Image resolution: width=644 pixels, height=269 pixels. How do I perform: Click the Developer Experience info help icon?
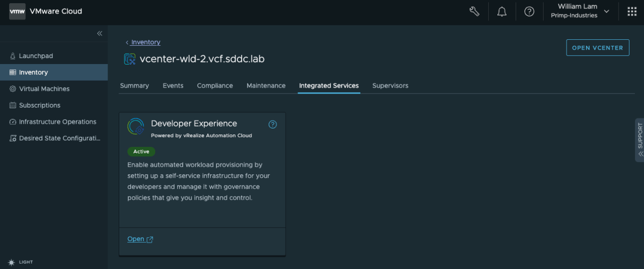click(272, 124)
